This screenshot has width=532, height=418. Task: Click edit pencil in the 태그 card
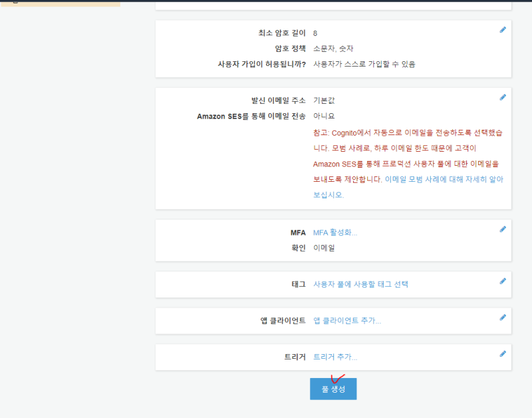click(x=503, y=281)
